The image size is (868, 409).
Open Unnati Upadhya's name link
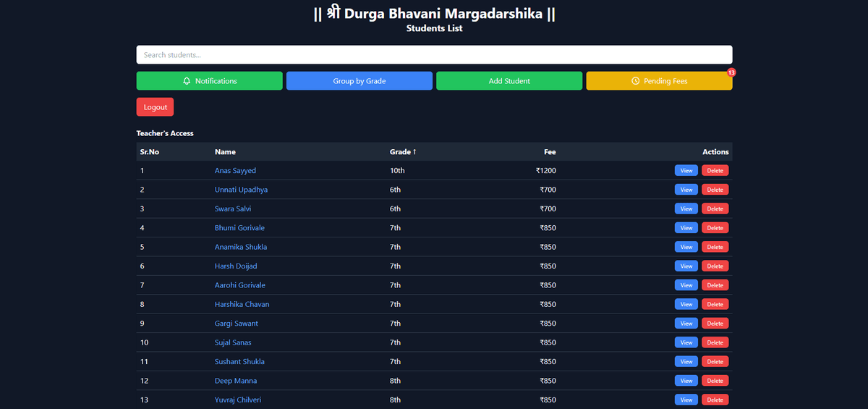241,190
